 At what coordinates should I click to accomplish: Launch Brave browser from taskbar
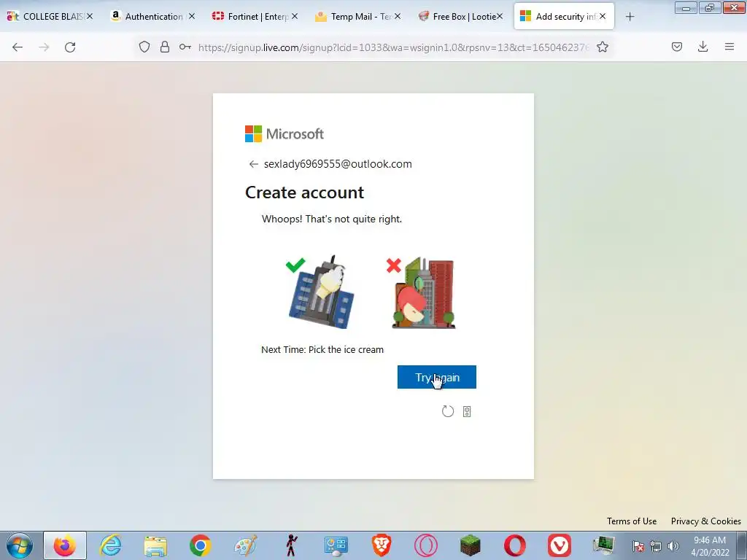pyautogui.click(x=382, y=545)
